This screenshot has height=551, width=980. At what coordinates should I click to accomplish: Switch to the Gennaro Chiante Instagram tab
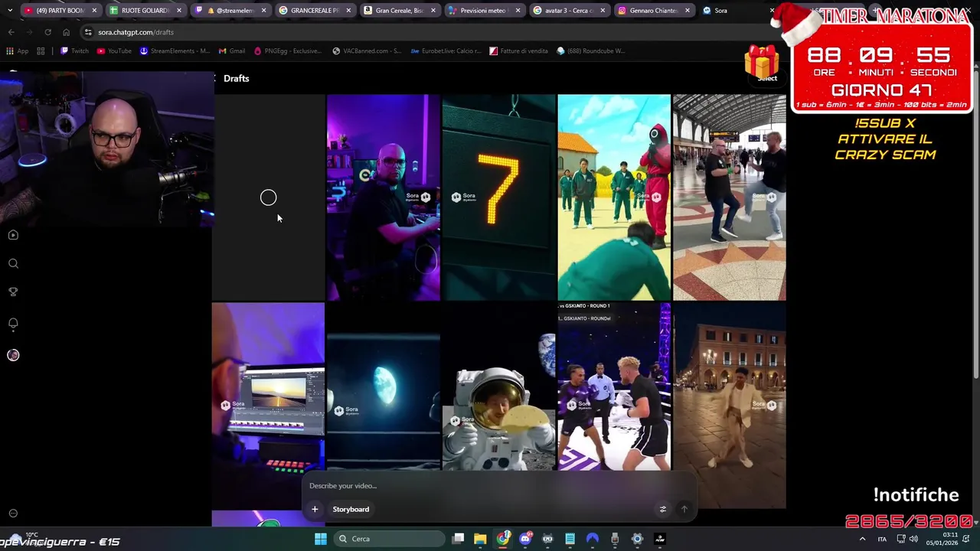tap(654, 11)
